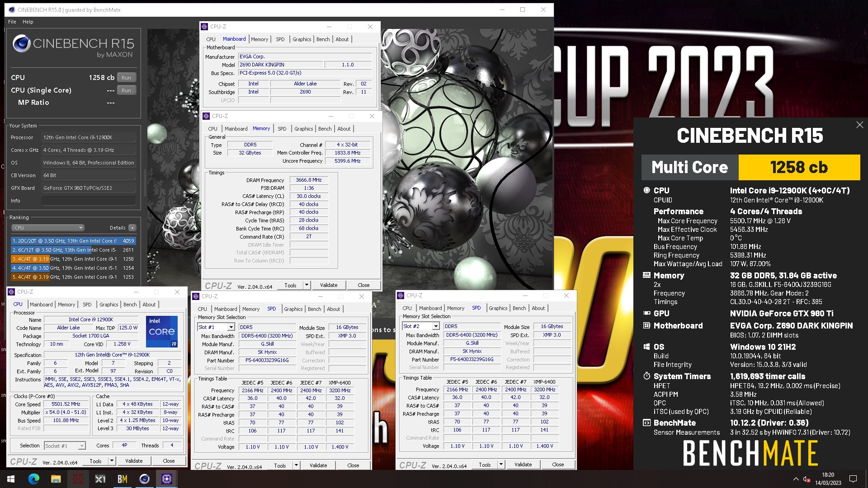Click Validate in CPU-Z Memory window
868x488 pixels.
329,285
